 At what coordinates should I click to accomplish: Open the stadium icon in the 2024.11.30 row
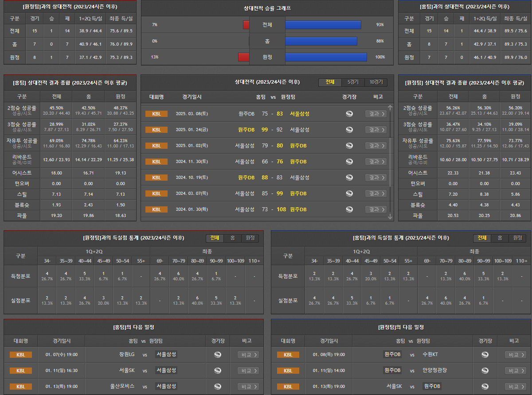(349, 162)
